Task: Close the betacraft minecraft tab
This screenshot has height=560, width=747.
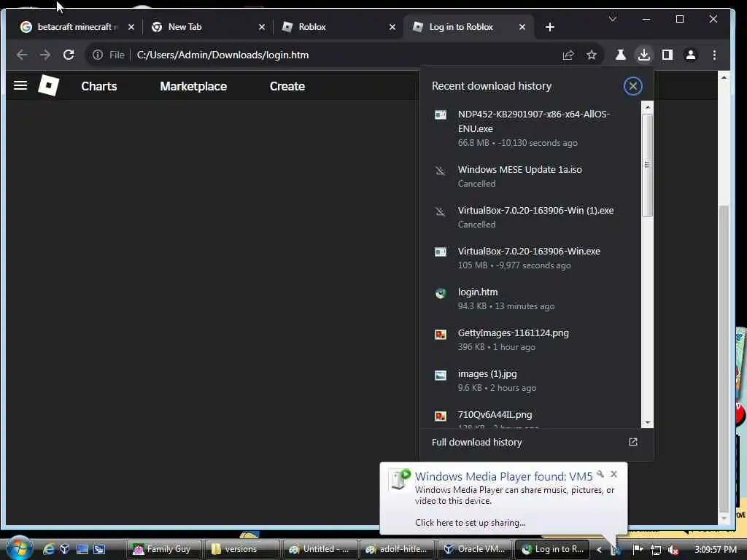Action: [x=131, y=27]
